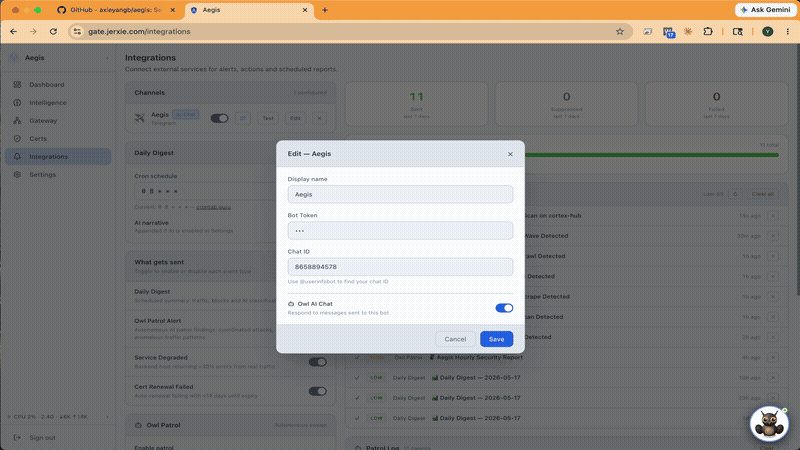The height and width of the screenshot is (450, 800).
Task: Click the Certs shield icon
Action: click(x=17, y=139)
